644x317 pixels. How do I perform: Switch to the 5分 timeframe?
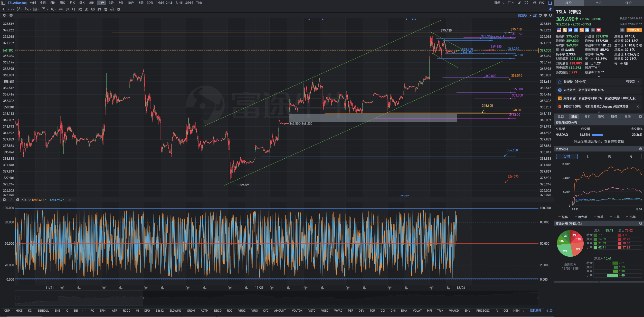(121, 3)
